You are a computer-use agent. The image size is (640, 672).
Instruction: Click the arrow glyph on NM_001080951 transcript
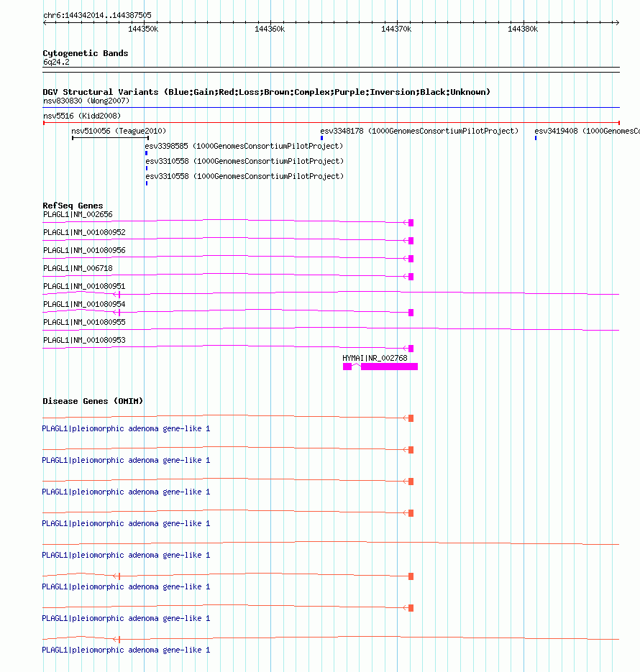click(116, 295)
